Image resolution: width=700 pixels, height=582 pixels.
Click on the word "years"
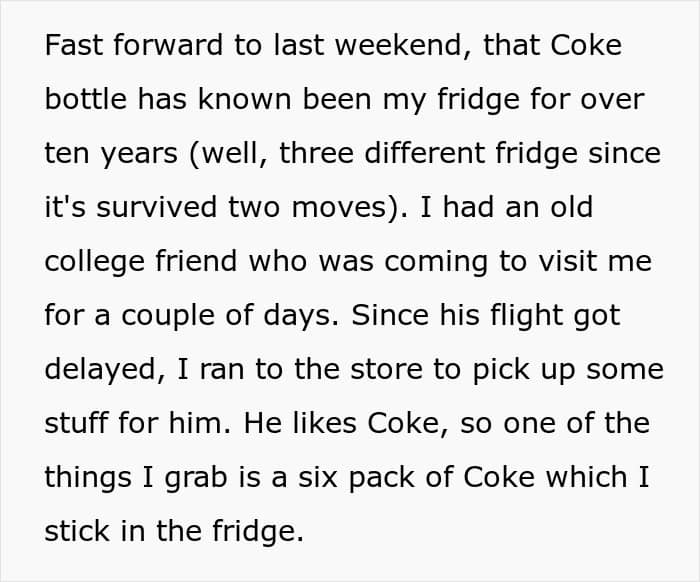tap(138, 155)
